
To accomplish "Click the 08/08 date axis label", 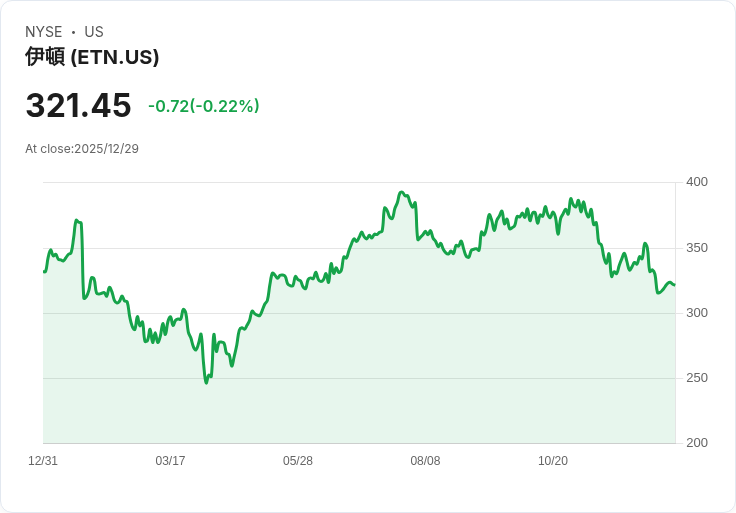I will pyautogui.click(x=425, y=460).
